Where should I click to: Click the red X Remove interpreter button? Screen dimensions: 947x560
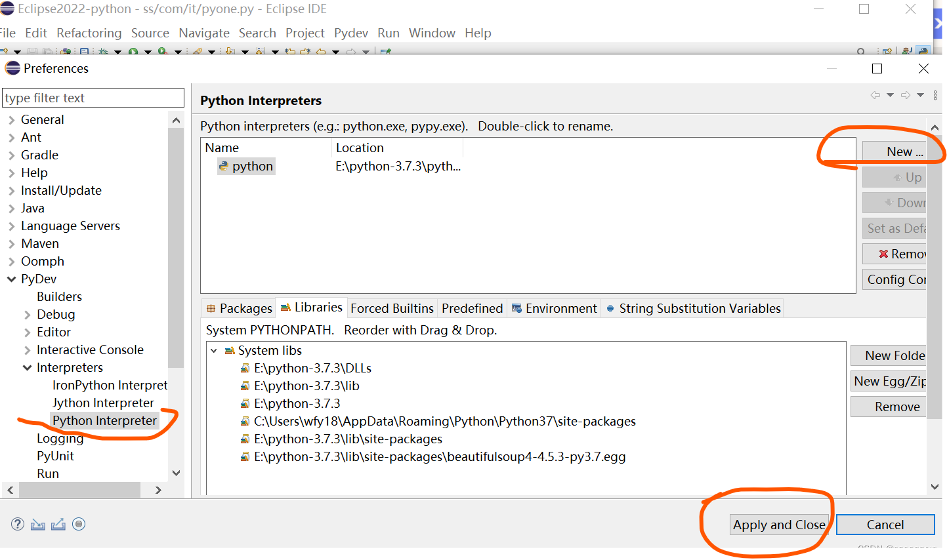[x=894, y=254]
